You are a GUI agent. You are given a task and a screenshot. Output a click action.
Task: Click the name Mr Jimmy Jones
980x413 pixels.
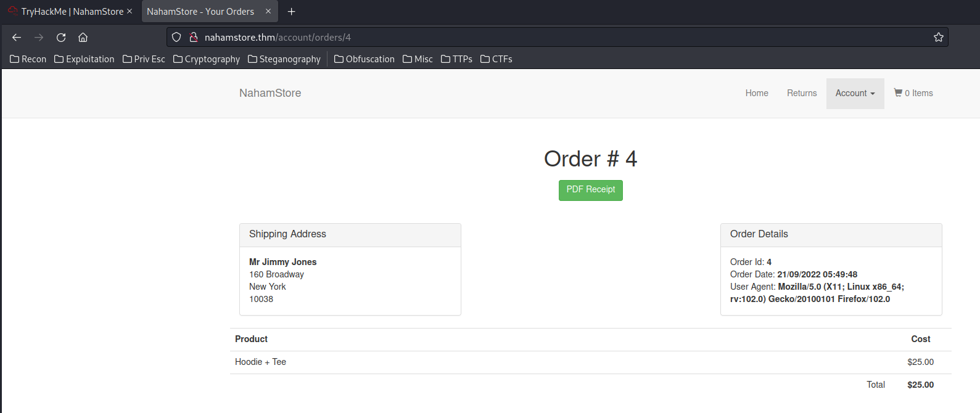click(x=282, y=262)
